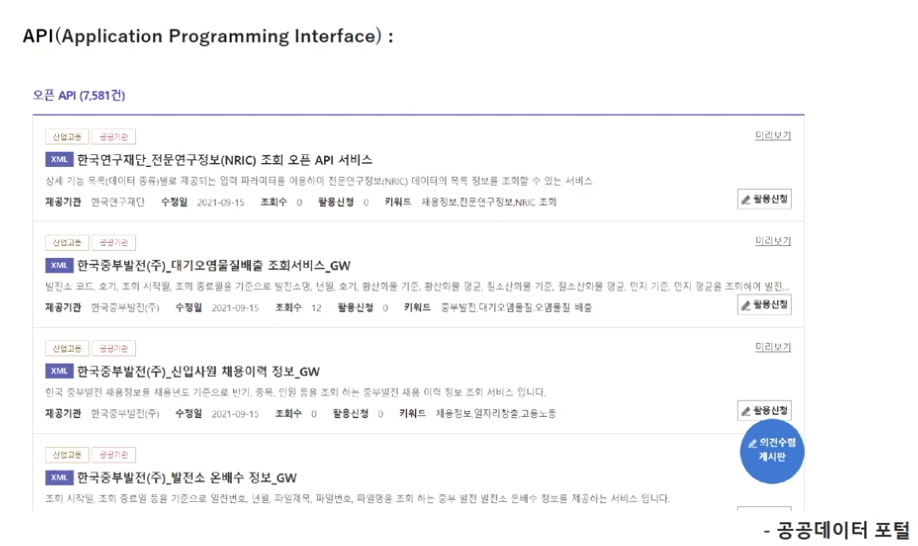918x546 pixels.
Task: Click 공공기관 tag on 발전소 온배수 정보 entry
Action: pyautogui.click(x=114, y=455)
